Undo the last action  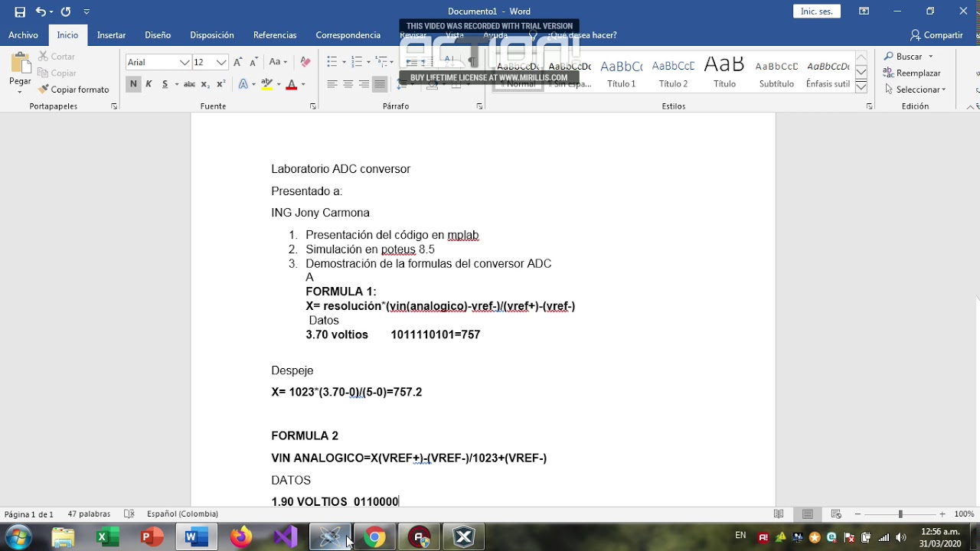(41, 11)
